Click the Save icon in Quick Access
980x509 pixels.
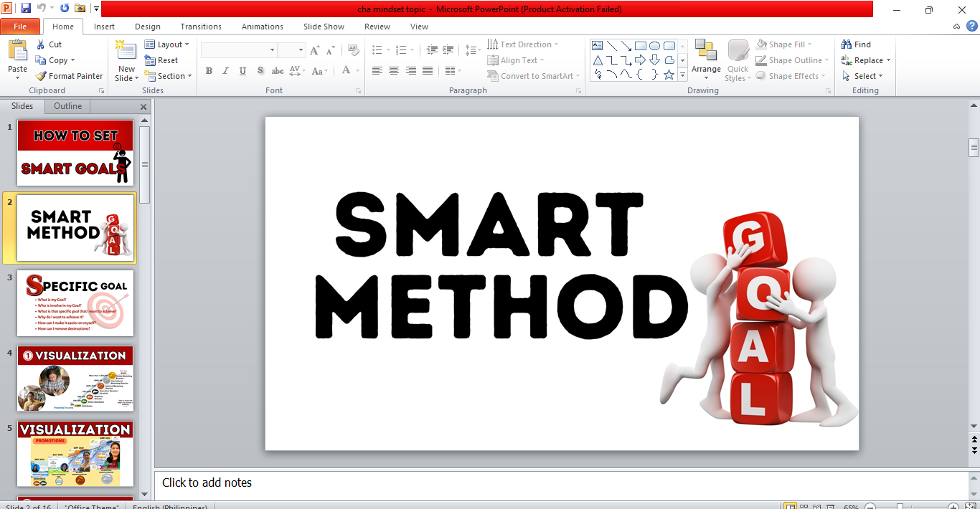pos(26,9)
